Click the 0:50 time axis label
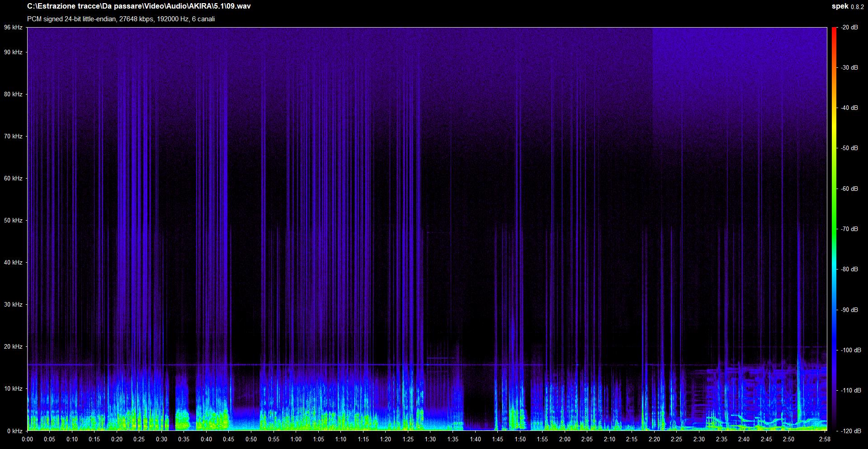Image resolution: width=868 pixels, height=449 pixels. tap(251, 440)
